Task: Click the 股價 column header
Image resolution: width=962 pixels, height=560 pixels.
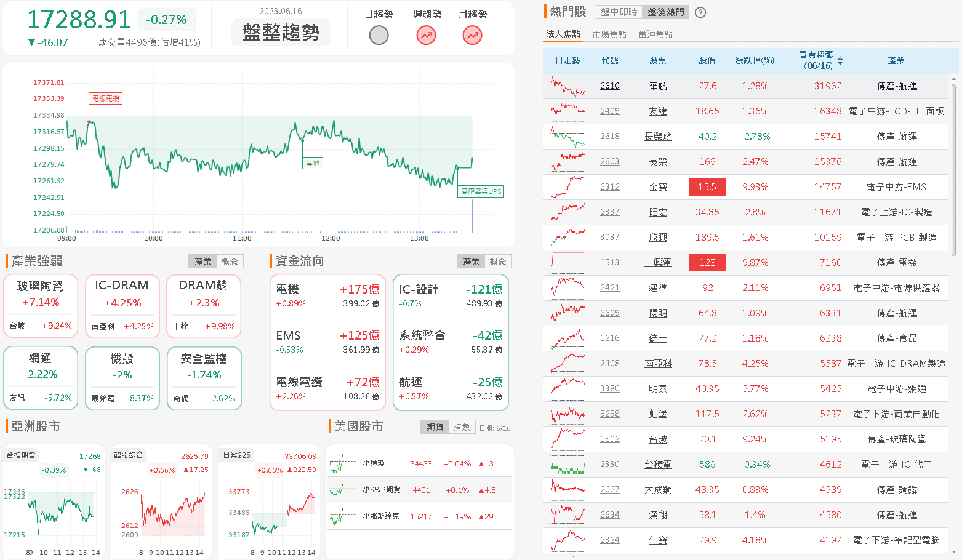Action: [x=707, y=61]
